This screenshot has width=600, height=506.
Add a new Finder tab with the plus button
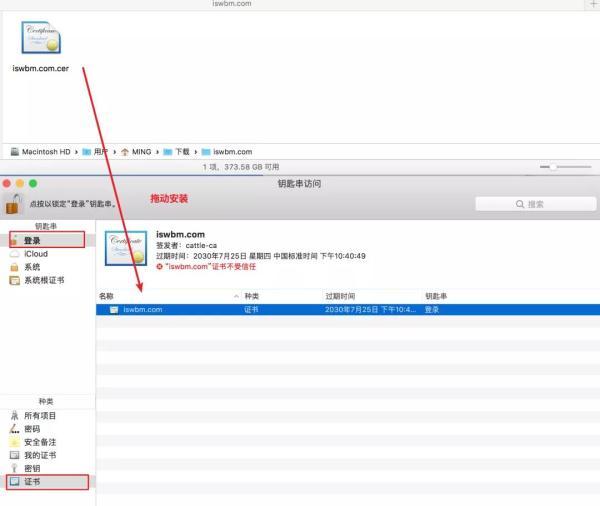point(593,4)
